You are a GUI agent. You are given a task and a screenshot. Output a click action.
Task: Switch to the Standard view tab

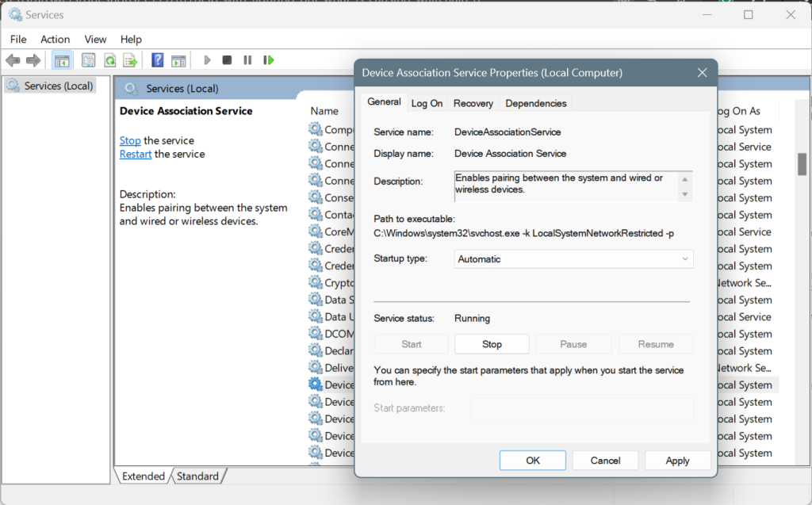197,476
